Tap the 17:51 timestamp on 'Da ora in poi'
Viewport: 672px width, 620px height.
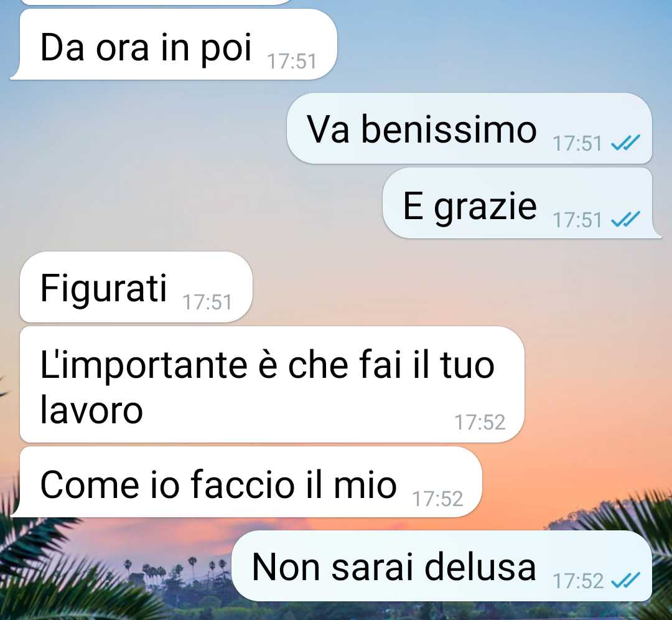point(292,61)
